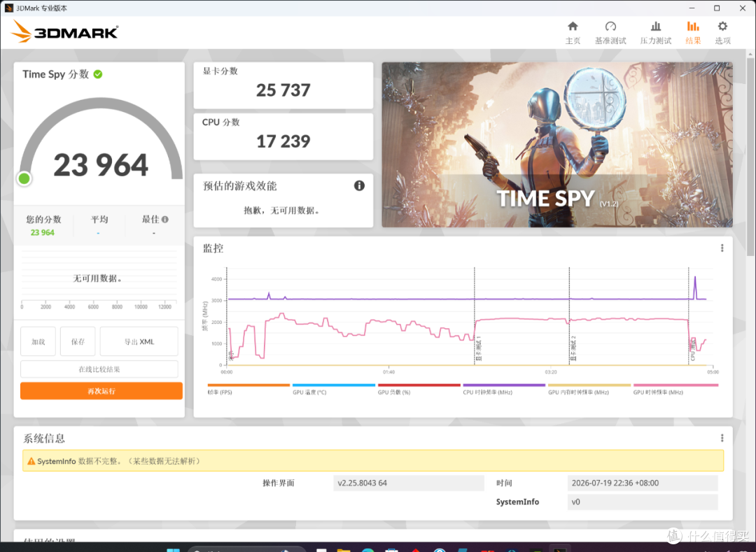This screenshot has height=552, width=756.
Task: Click the 平均 average column label
Action: click(99, 219)
